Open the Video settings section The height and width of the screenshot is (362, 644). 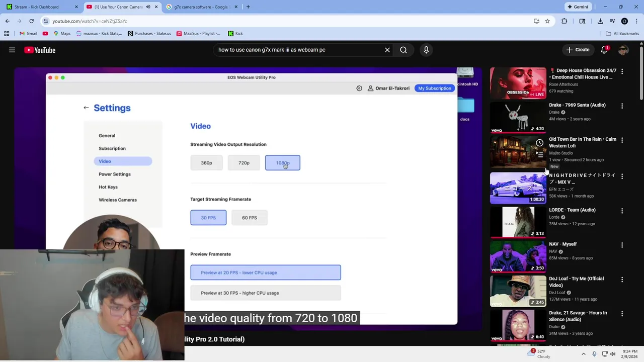pos(123,161)
